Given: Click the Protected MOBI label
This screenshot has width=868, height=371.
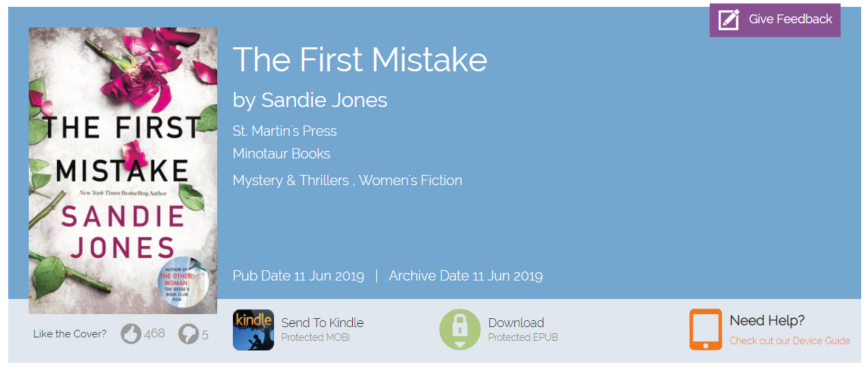Looking at the screenshot, I should 315,337.
